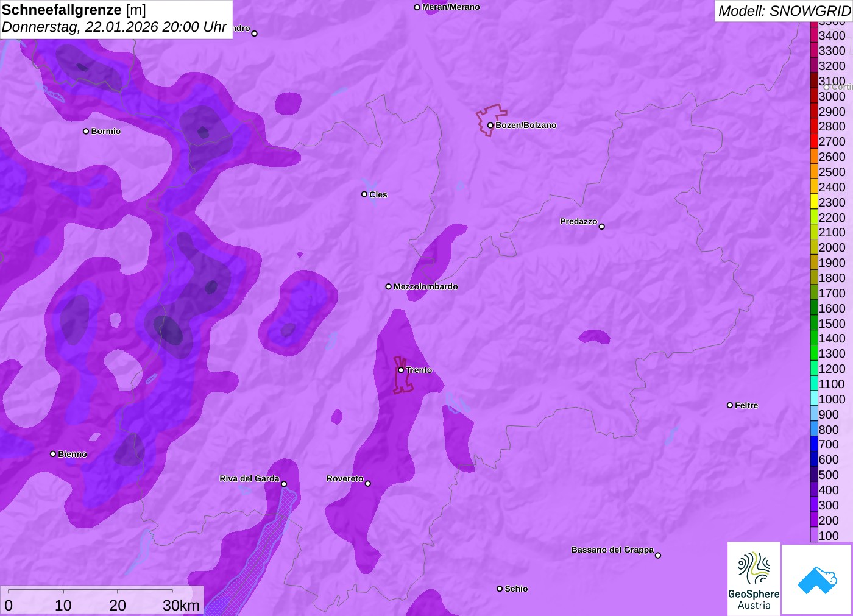The width and height of the screenshot is (853, 616).
Task: Click the Mezzolombardo label text
Action: point(426,286)
